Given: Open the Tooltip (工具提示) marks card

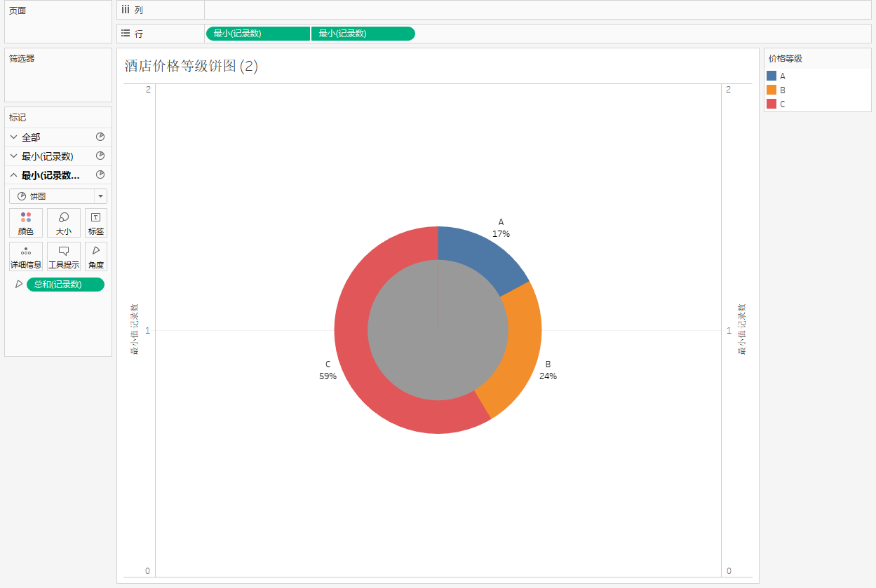Looking at the screenshot, I should (x=64, y=257).
